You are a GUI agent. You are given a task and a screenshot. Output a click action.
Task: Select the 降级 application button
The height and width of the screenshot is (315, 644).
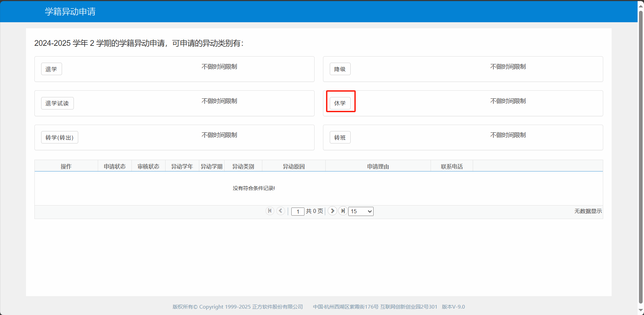click(340, 69)
